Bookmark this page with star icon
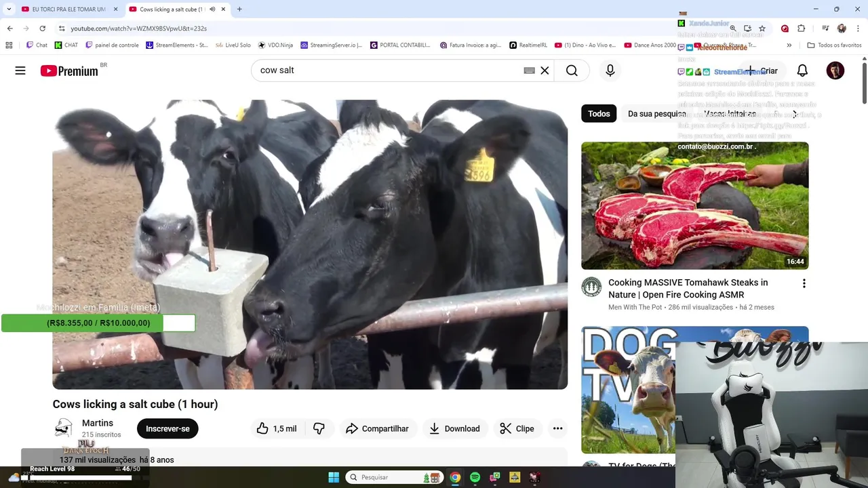Viewport: 868px width, 488px height. (762, 28)
